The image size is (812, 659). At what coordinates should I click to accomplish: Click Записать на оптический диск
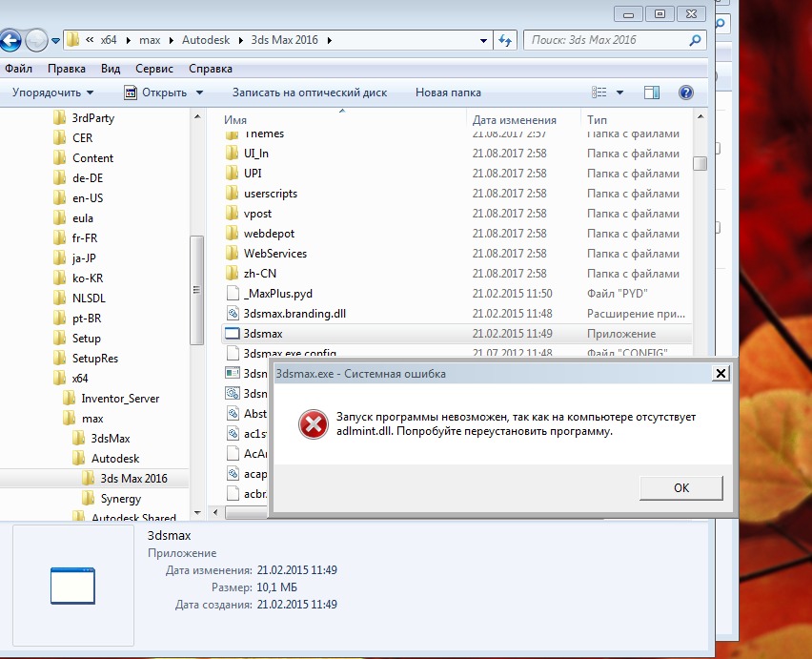click(x=310, y=93)
